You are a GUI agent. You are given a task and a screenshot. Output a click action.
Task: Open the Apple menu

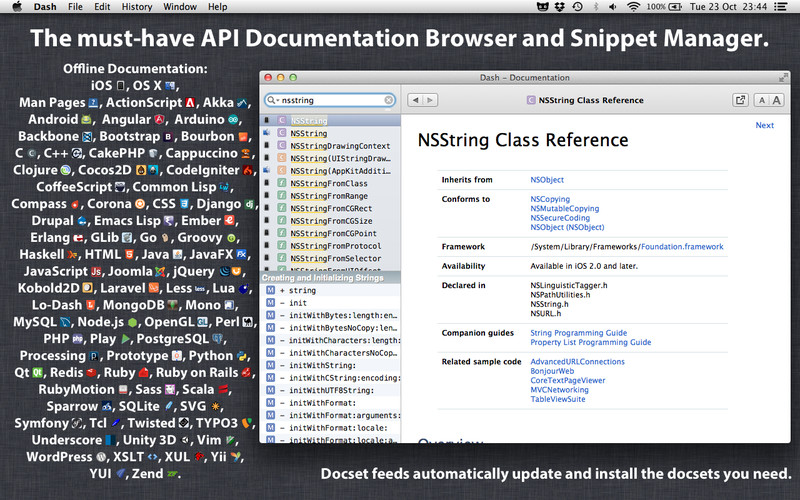pos(17,7)
